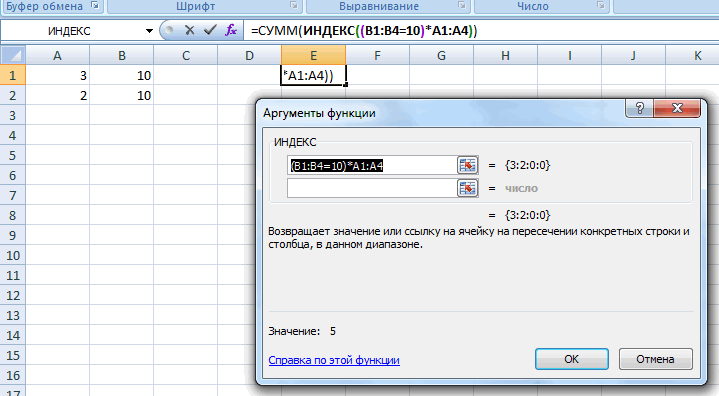Launch the Число group dialog launcher
Screen dimensions: 719x396
(600, 6)
